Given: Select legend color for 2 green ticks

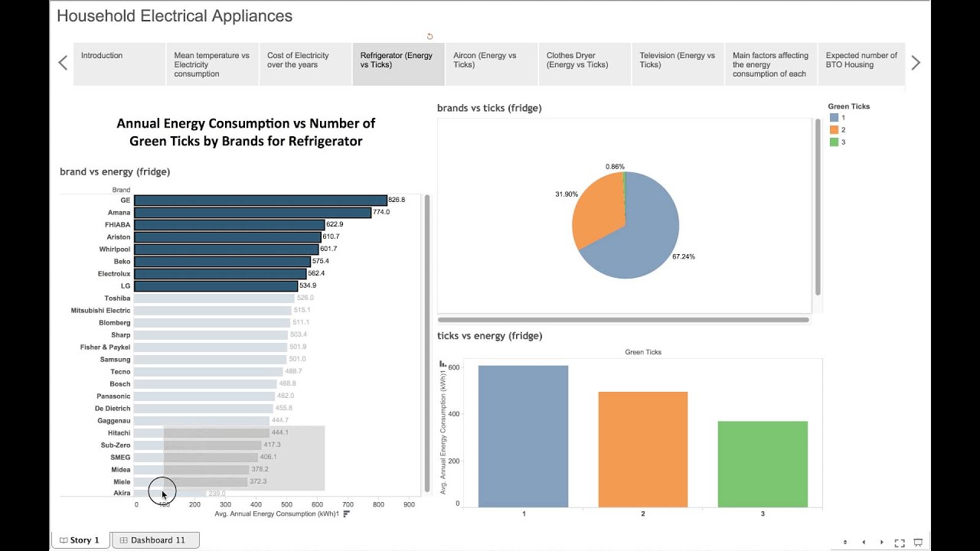Looking at the screenshot, I should click(x=835, y=130).
